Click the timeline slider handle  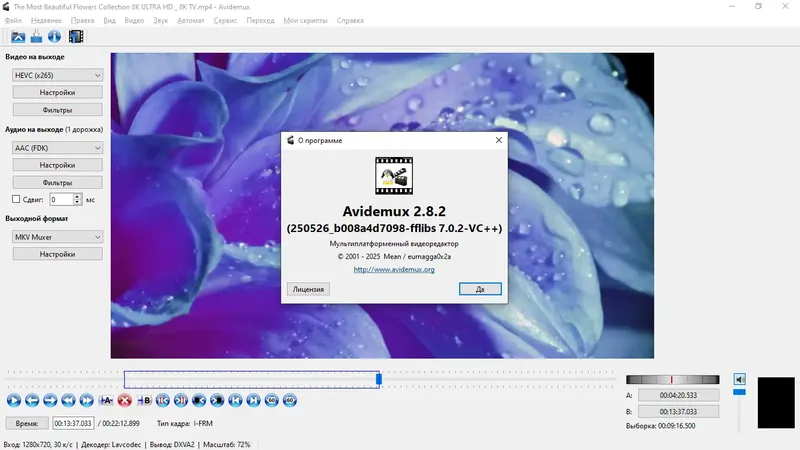(379, 379)
